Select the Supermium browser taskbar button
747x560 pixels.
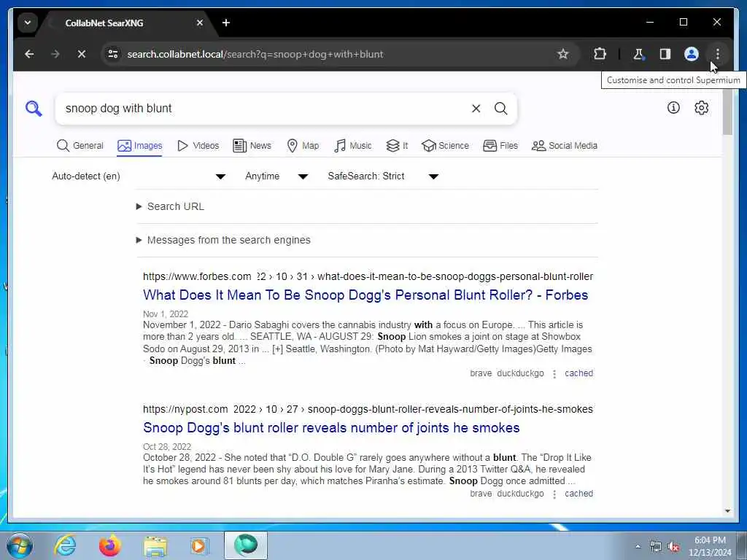pos(246,545)
